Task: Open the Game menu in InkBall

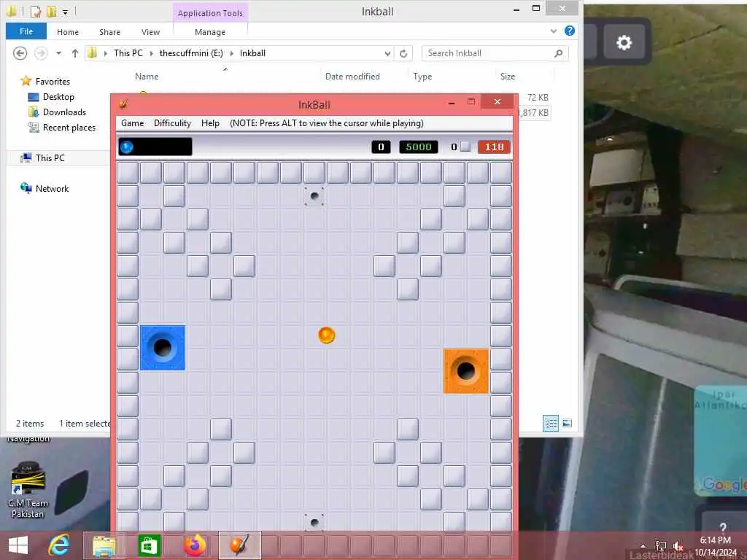Action: pos(133,123)
